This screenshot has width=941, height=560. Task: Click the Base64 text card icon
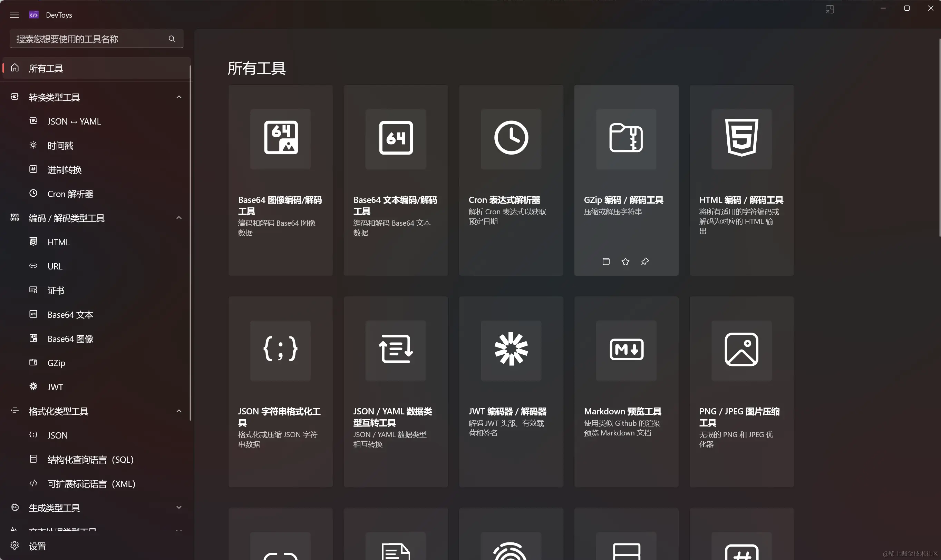[396, 138]
